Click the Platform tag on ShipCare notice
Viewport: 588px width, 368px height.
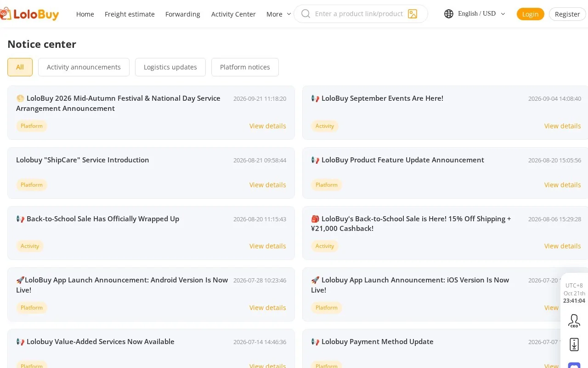(32, 185)
